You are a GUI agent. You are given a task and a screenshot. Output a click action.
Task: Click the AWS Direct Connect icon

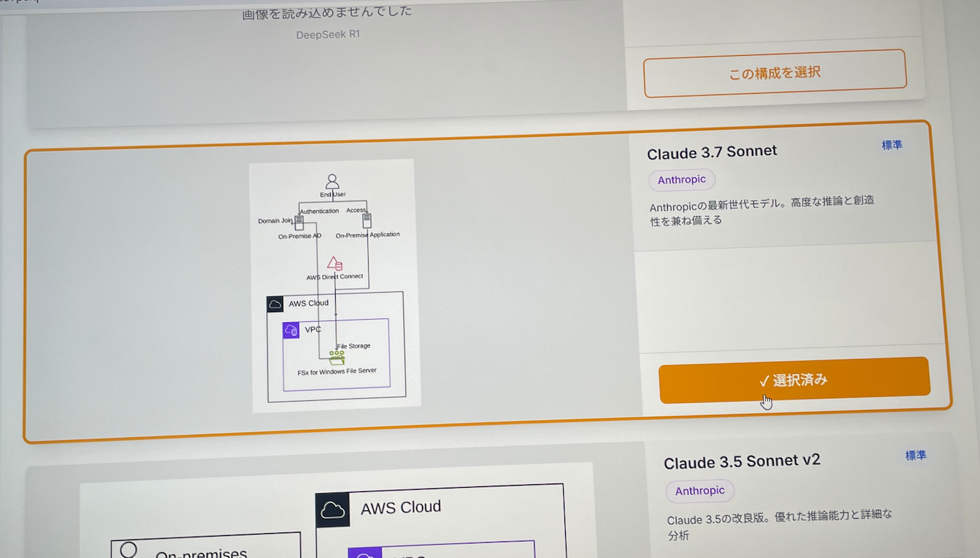[x=334, y=264]
